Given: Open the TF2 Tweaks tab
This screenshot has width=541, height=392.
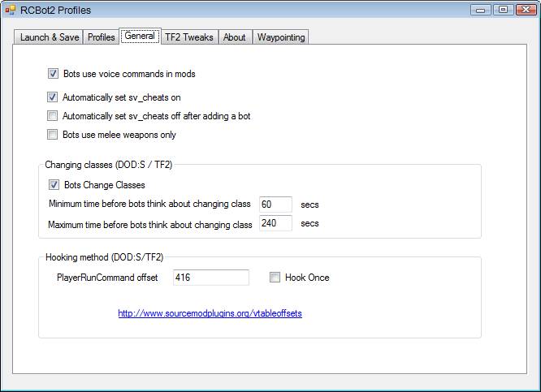Looking at the screenshot, I should (189, 37).
